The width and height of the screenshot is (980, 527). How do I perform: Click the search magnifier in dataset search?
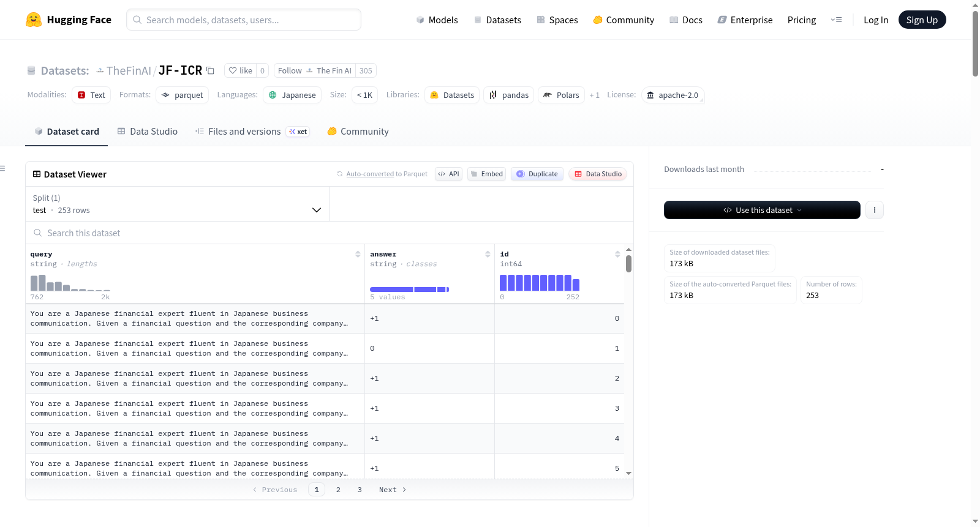(38, 233)
